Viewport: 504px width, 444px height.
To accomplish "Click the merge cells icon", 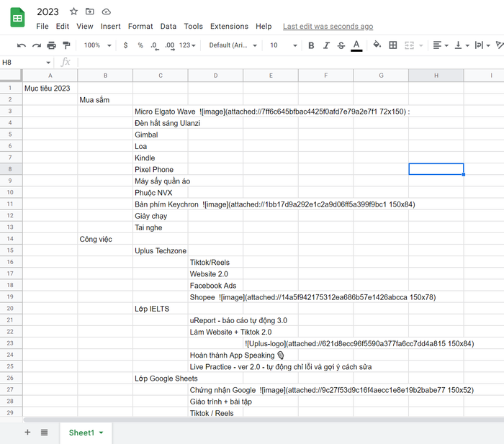I will 409,45.
